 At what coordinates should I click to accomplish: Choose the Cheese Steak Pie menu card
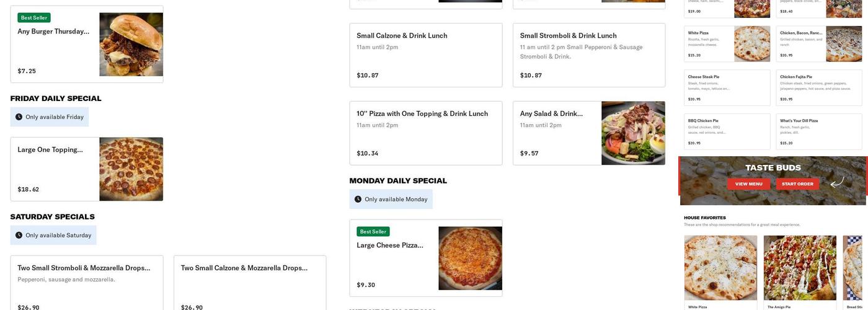727,87
